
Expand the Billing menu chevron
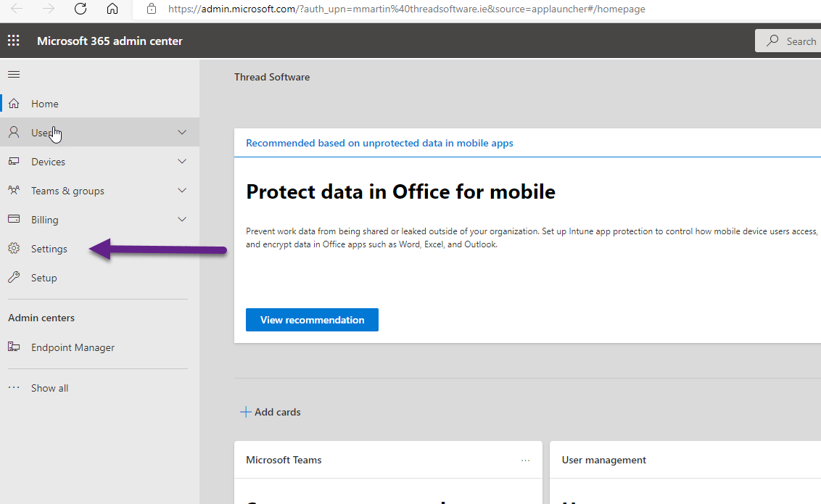pos(182,219)
